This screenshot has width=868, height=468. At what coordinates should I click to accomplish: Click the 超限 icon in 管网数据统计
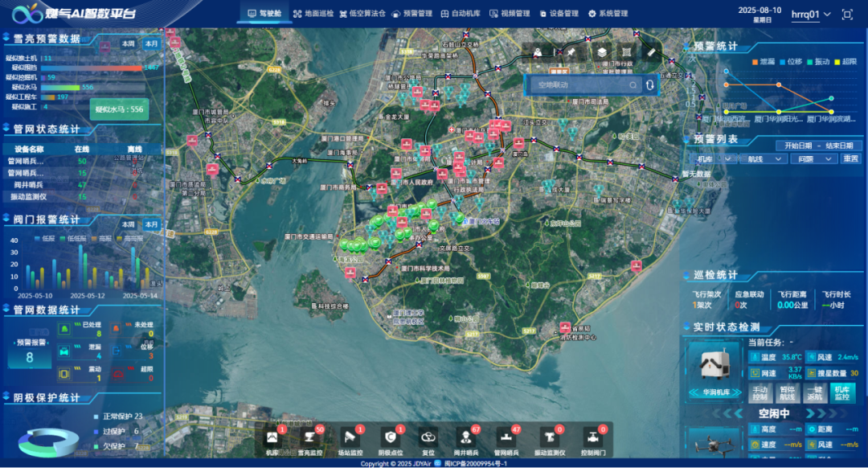pyautogui.click(x=118, y=375)
